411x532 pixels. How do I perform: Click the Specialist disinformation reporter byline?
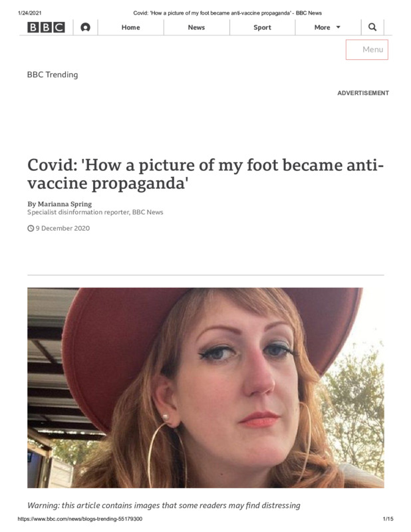95,212
